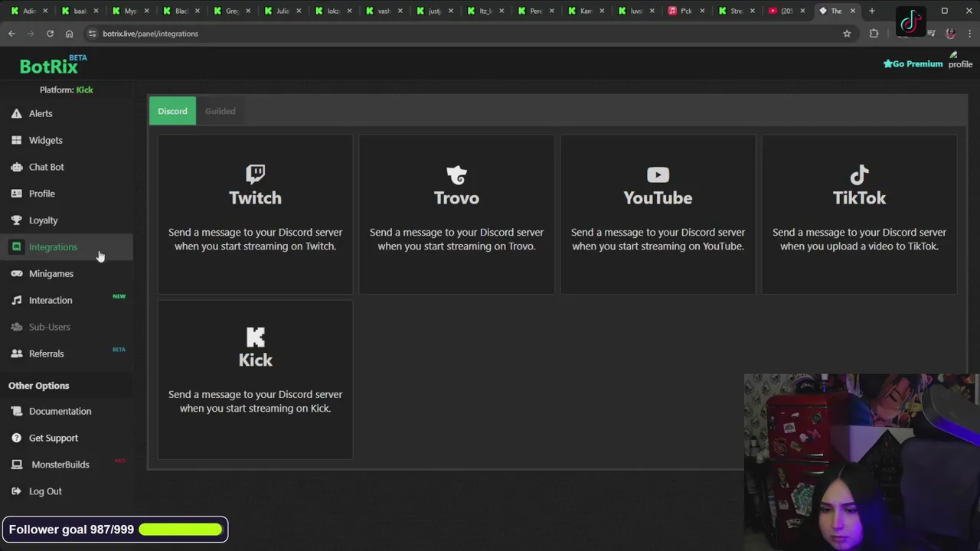
Task: Open the Twitch Discord integration card description
Action: 255,239
